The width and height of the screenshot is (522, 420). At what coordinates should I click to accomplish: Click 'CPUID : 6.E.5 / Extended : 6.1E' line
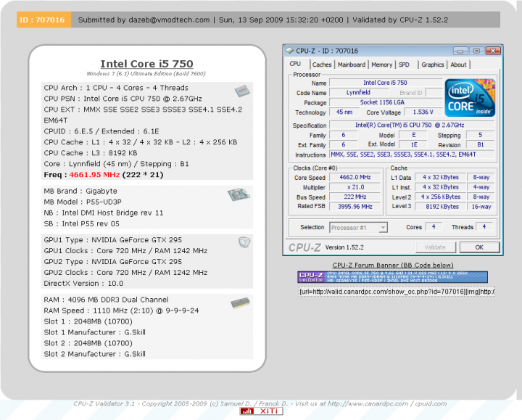(101, 131)
